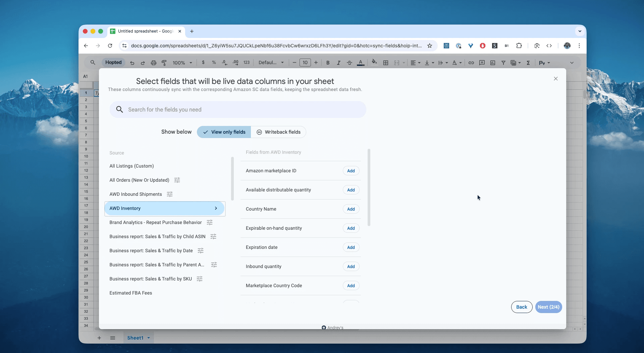Select the Estimated FBA Fees source
The image size is (644, 353).
click(130, 293)
